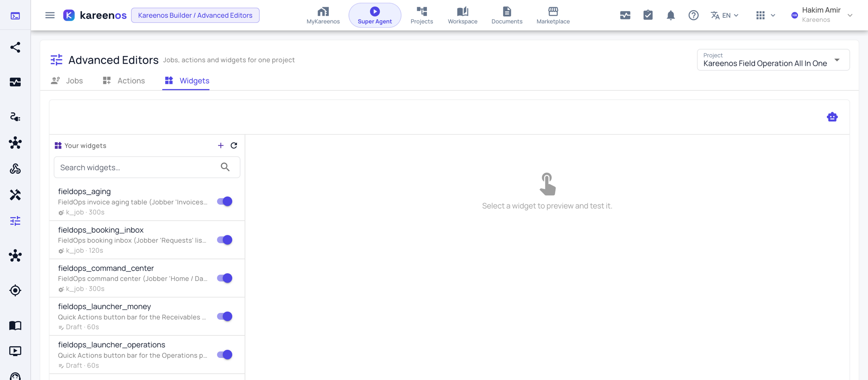Refresh the widgets list
Viewport: 868px width, 380px height.
pos(234,145)
